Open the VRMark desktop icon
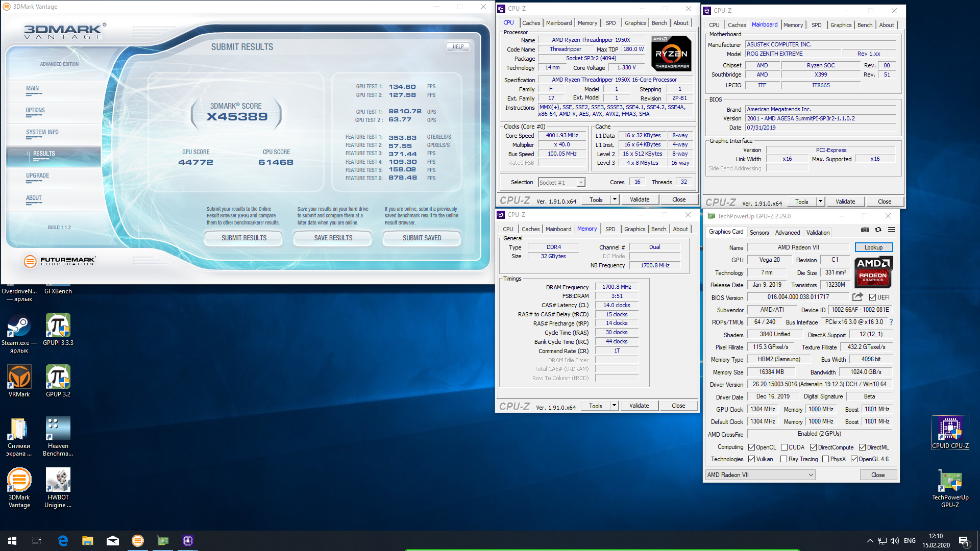This screenshot has width=980, height=551. pyautogui.click(x=19, y=381)
